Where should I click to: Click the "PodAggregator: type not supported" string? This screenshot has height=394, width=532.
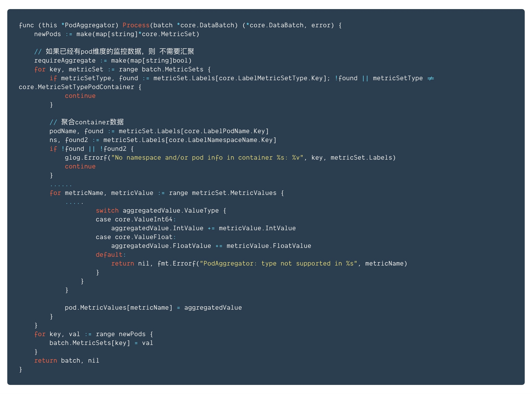pos(278,263)
